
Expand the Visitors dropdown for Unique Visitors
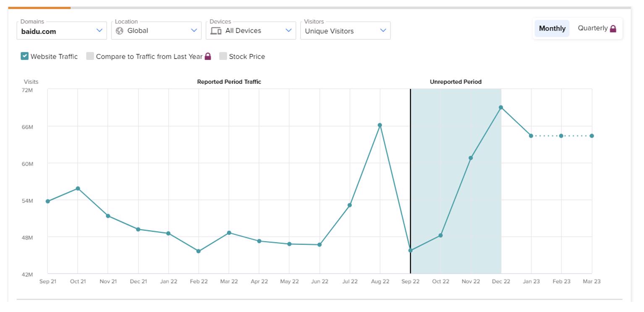[345, 31]
